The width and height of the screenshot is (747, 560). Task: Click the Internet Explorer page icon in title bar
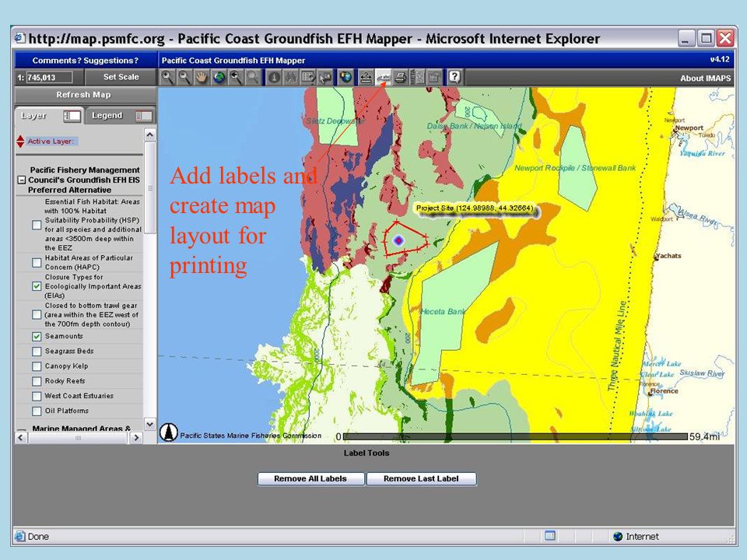tap(19, 38)
